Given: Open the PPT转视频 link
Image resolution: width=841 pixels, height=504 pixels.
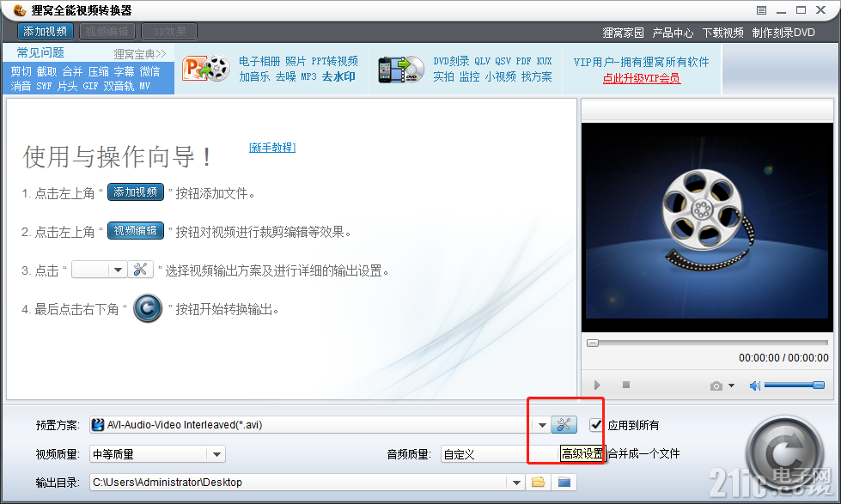Looking at the screenshot, I should 335,61.
